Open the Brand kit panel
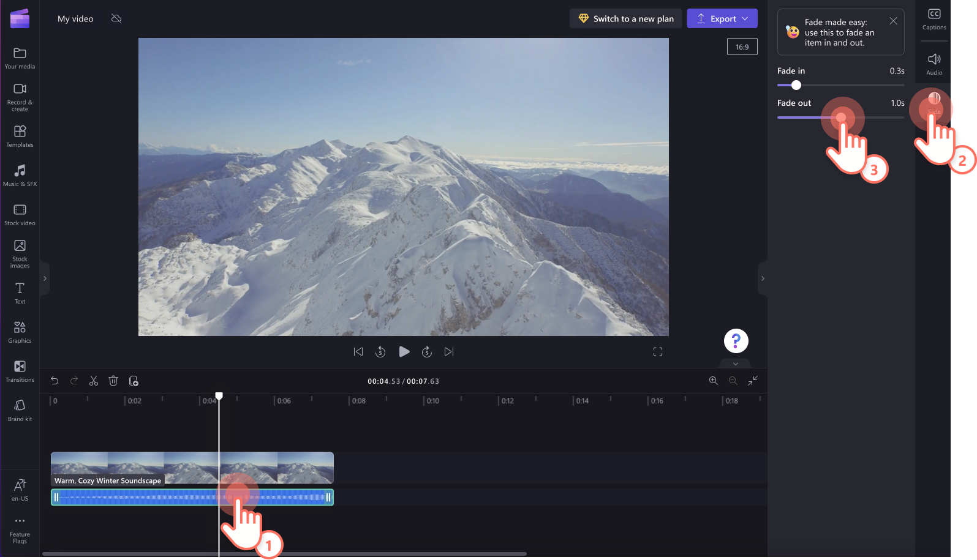Viewport: 977px width, 560px height. coord(20,410)
